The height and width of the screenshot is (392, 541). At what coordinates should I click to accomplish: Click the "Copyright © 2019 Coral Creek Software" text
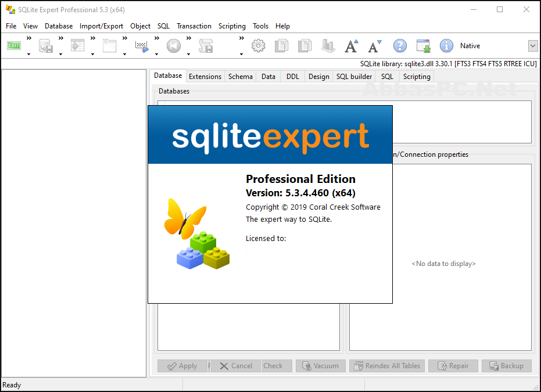(x=313, y=207)
